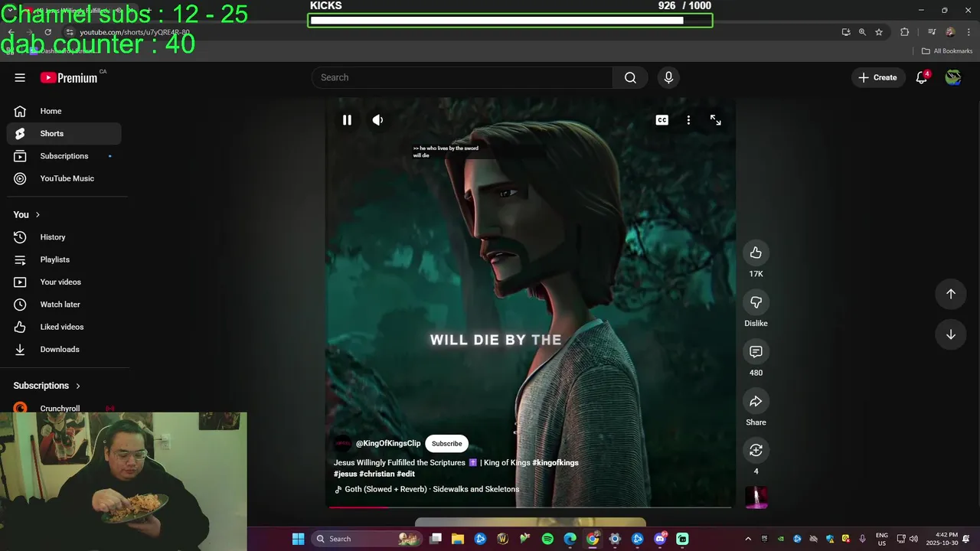Click the Windows taskbar Search box
Viewport: 980px width, 551px height.
coord(367,539)
